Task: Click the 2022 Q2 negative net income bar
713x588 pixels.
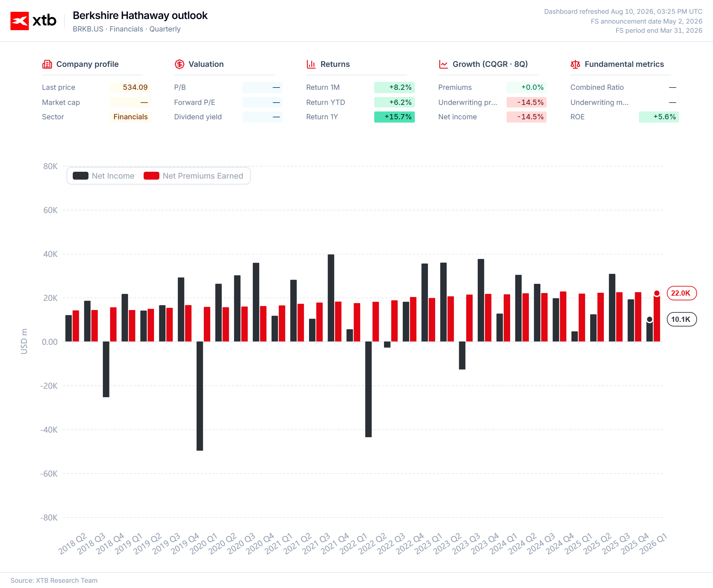Action: coord(368,389)
